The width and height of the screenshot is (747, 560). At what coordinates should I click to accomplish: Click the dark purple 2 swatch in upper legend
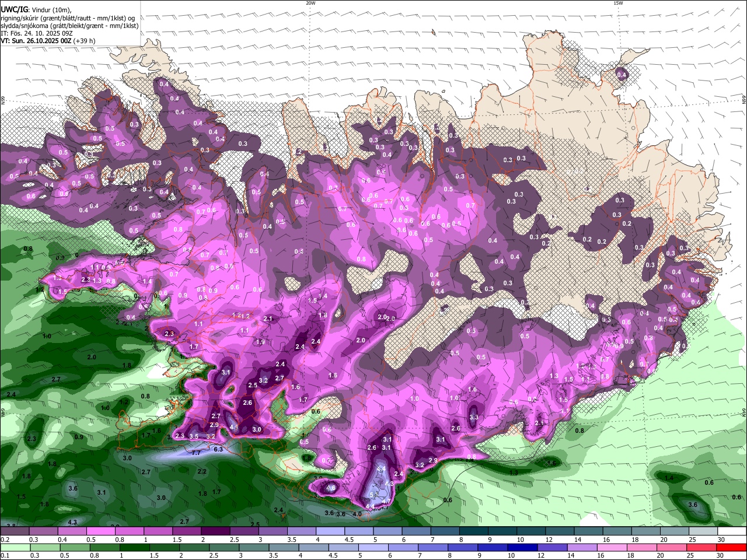coord(215,531)
